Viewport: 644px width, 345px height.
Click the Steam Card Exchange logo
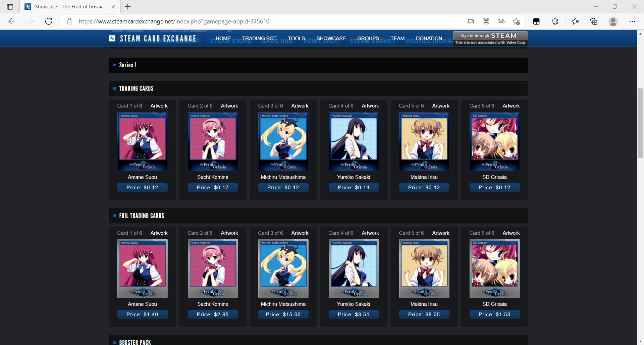[153, 39]
